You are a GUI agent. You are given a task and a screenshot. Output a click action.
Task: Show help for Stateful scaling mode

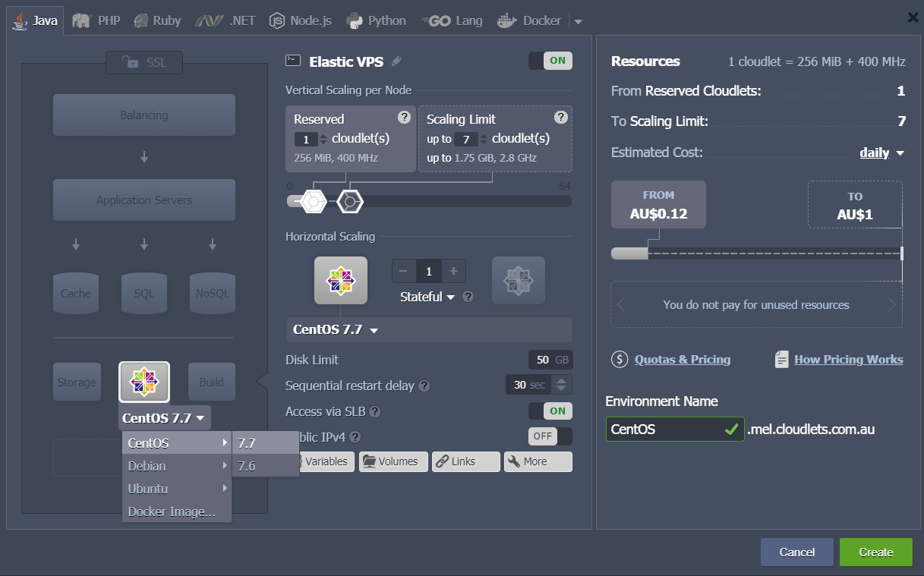(x=468, y=297)
